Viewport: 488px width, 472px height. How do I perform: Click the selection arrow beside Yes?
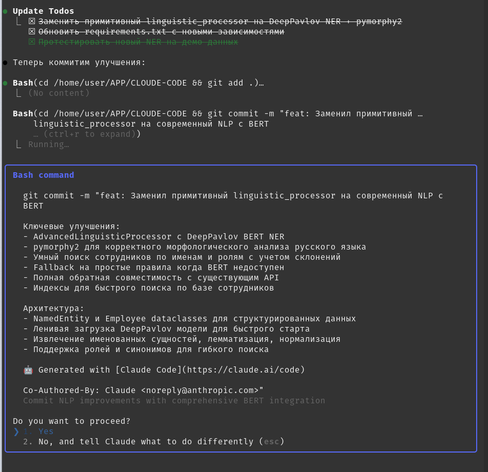16,432
